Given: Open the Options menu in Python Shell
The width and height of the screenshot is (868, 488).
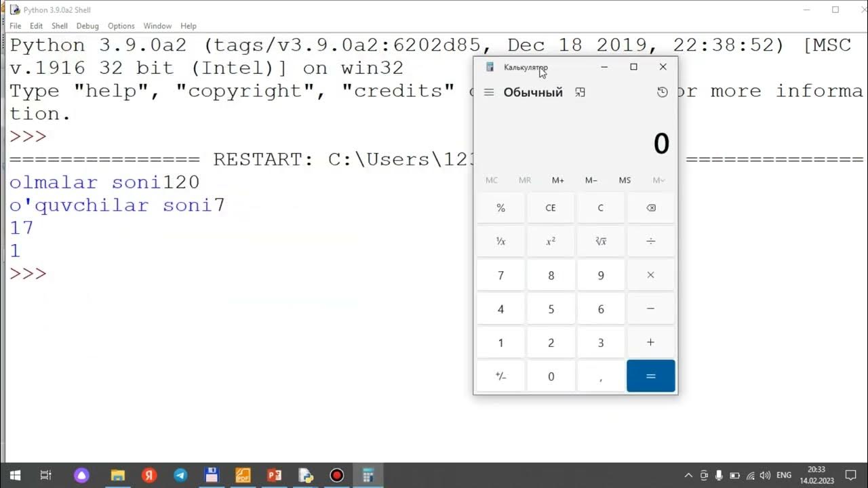Looking at the screenshot, I should (121, 26).
